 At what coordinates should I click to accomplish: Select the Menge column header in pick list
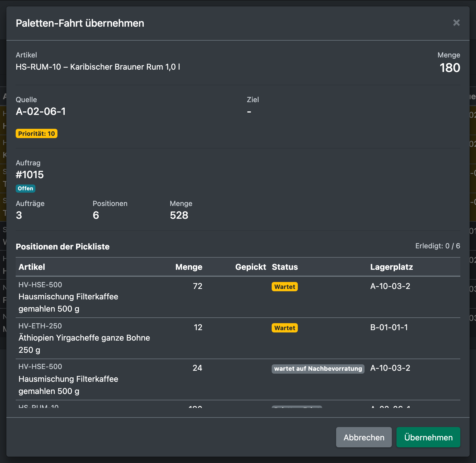189,267
